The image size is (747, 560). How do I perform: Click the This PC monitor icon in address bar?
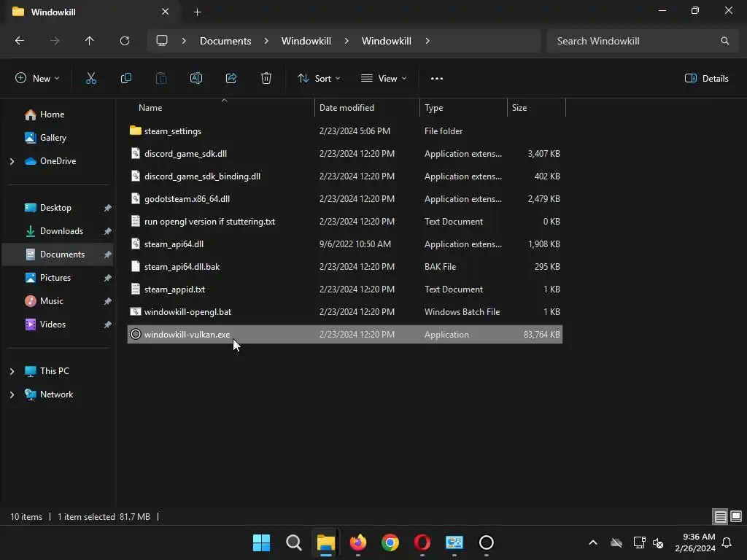tap(162, 41)
